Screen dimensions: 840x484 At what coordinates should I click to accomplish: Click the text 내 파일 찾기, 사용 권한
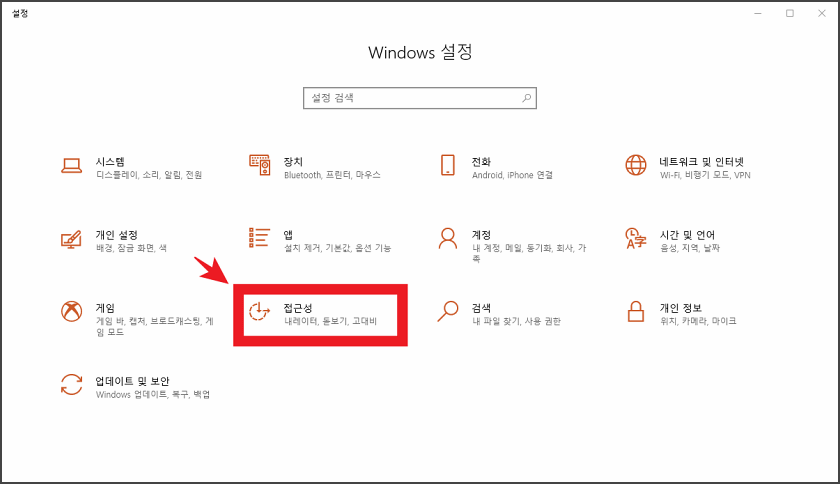[x=516, y=322]
